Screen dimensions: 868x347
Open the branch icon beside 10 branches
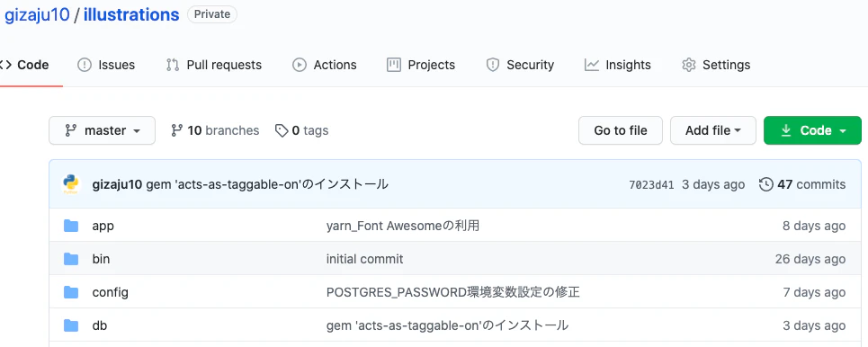click(x=176, y=130)
